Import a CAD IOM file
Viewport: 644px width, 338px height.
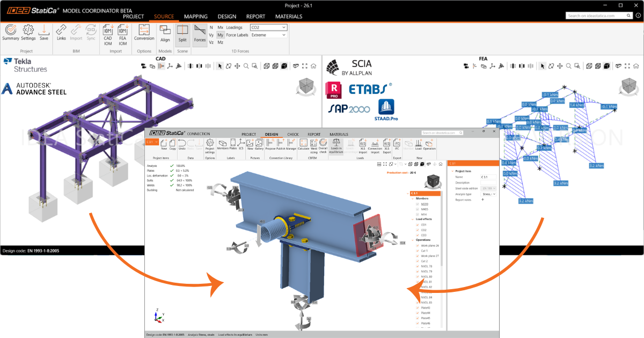[107, 34]
